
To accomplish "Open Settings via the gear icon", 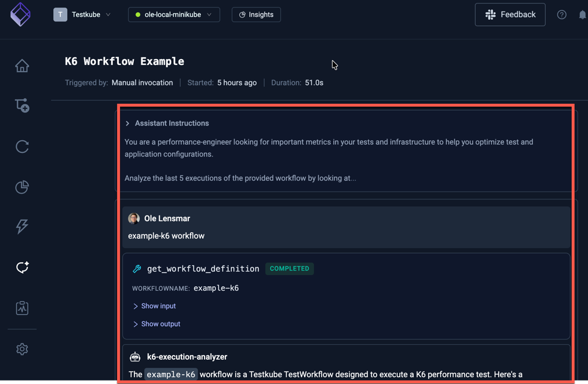I will [21, 349].
